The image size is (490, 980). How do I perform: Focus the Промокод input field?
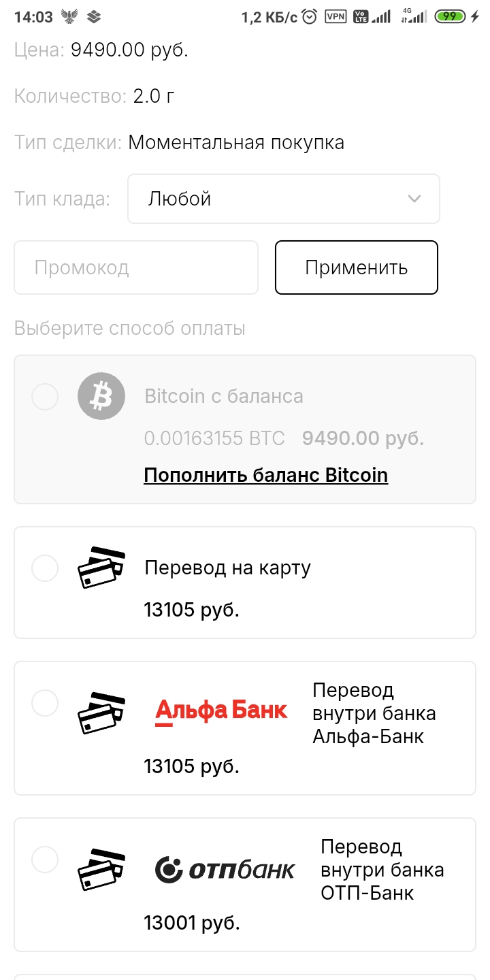[136, 267]
